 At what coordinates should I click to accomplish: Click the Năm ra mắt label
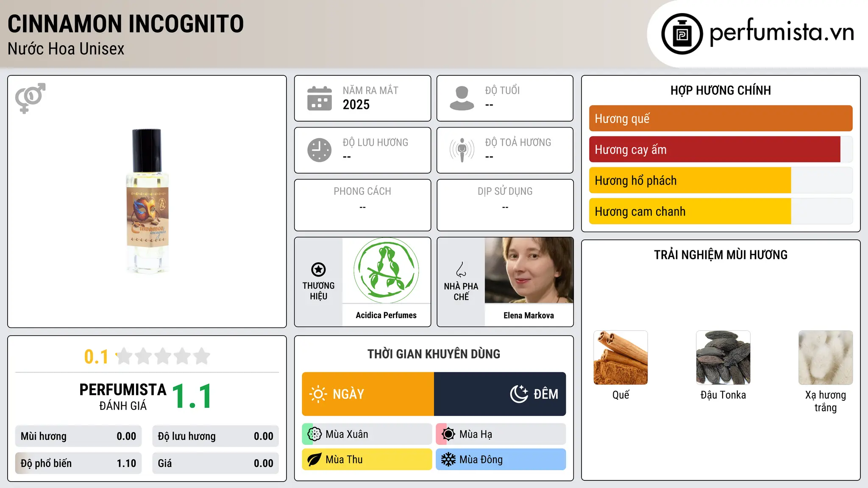pyautogui.click(x=370, y=90)
